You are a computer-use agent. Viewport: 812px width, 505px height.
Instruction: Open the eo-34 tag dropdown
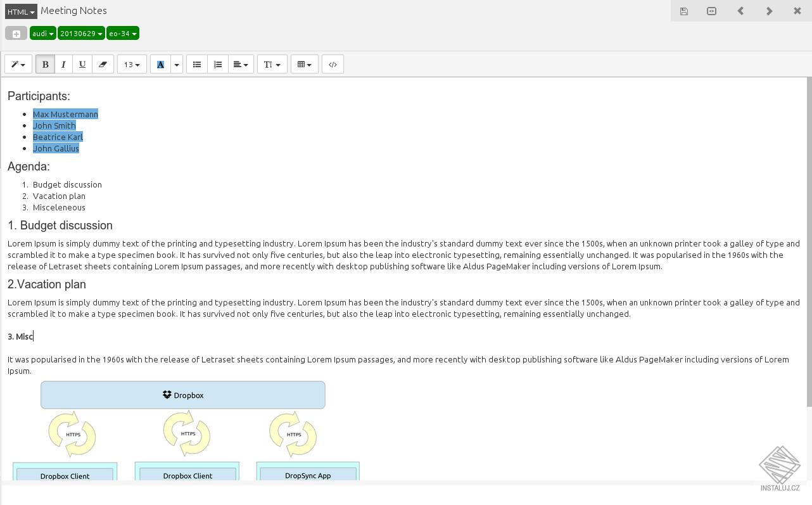(x=123, y=34)
